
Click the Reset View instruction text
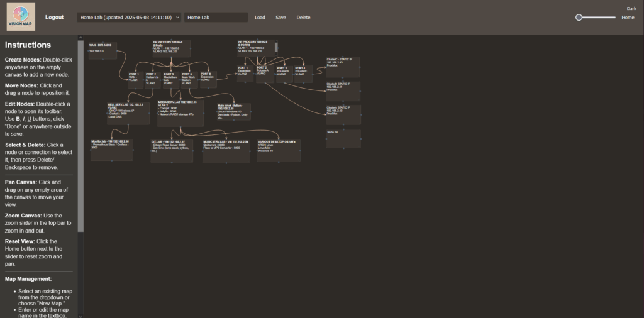point(34,253)
